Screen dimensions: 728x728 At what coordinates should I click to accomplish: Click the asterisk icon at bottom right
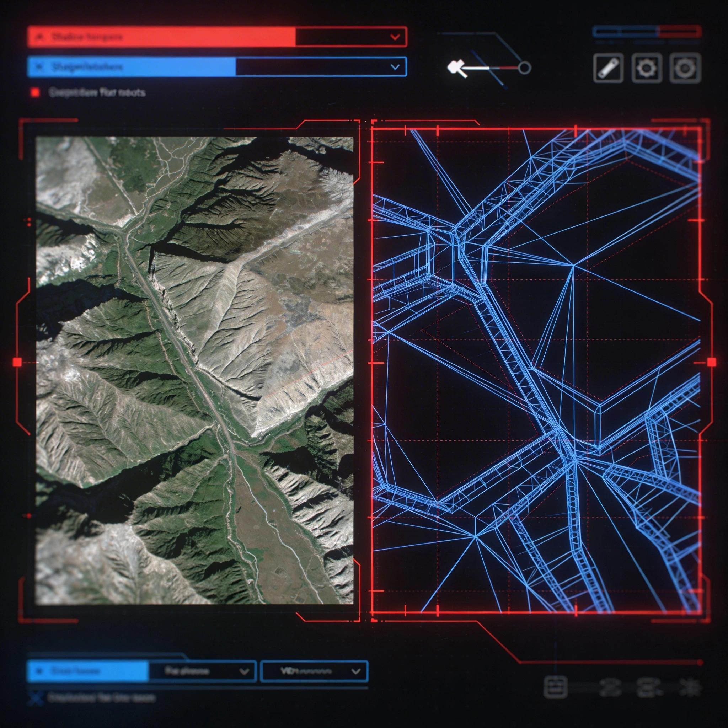pyautogui.click(x=690, y=687)
